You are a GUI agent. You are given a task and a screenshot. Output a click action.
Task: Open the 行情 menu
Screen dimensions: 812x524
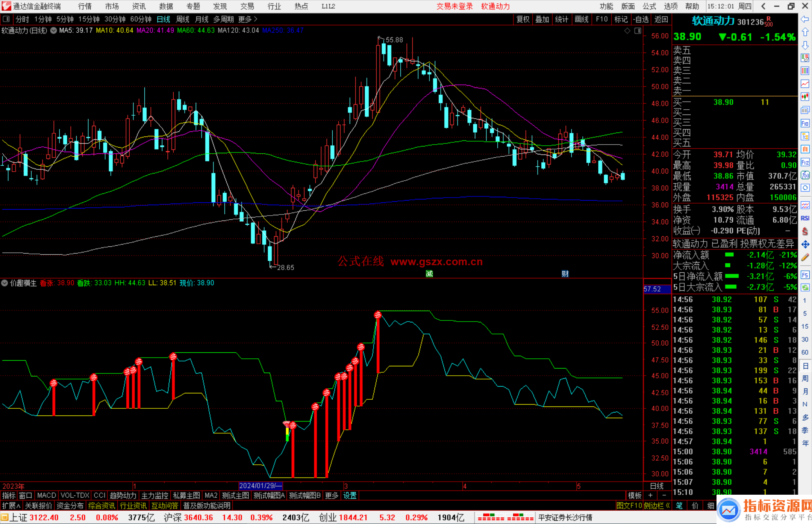(85, 6)
